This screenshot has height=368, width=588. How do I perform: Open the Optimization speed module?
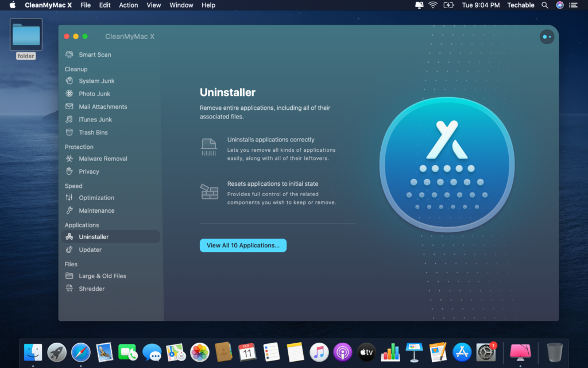tap(96, 198)
